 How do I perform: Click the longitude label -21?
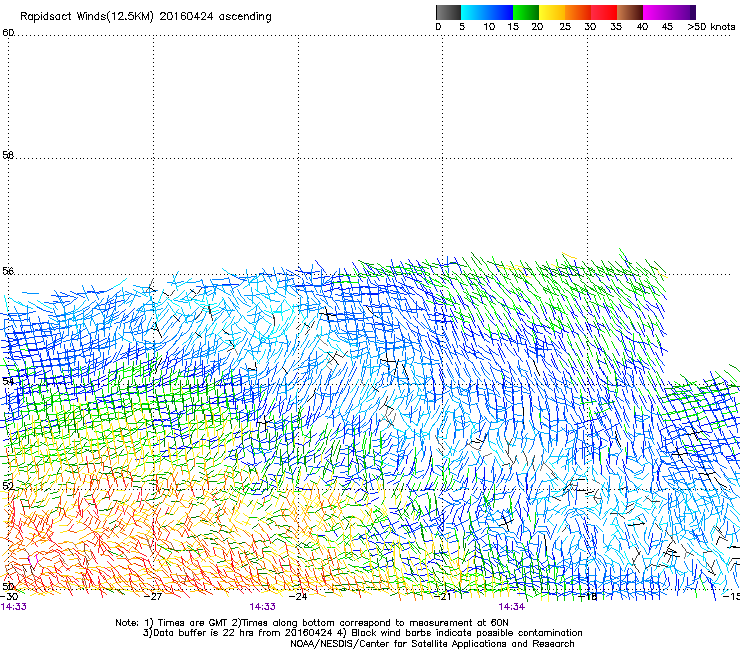click(443, 597)
